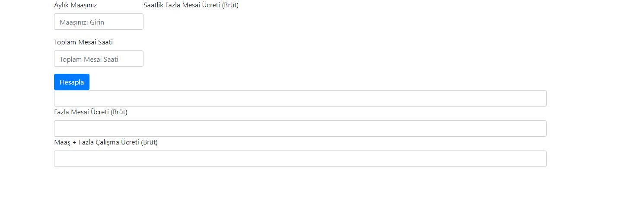Click the Toplam Mesai Saati input field
644x204 pixels.
pos(99,59)
